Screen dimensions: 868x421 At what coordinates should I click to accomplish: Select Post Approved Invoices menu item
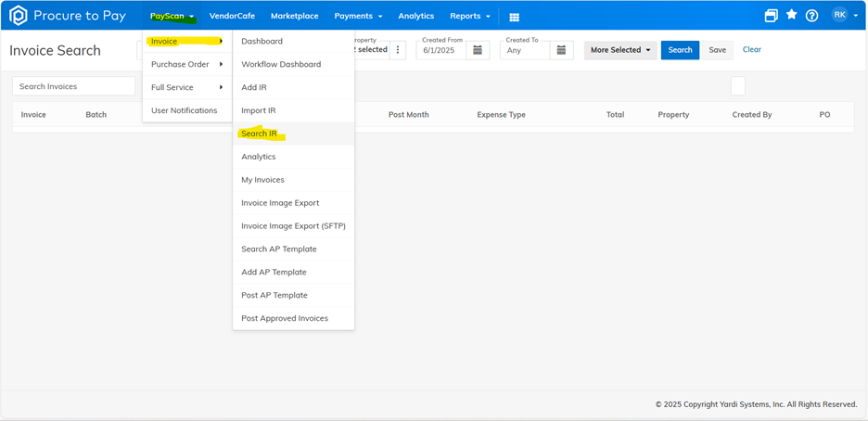pyautogui.click(x=293, y=318)
